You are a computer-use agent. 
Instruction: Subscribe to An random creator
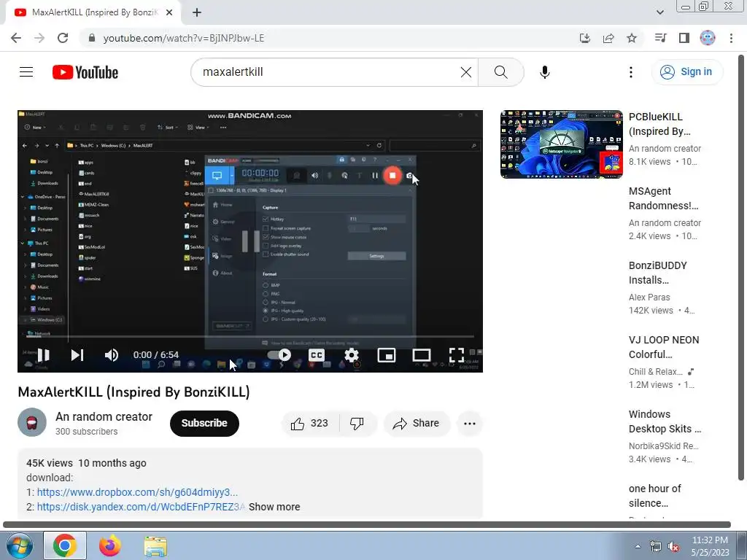(204, 423)
